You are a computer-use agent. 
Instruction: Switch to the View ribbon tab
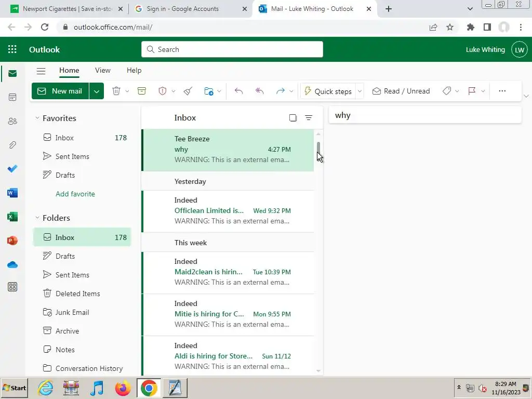(x=102, y=70)
